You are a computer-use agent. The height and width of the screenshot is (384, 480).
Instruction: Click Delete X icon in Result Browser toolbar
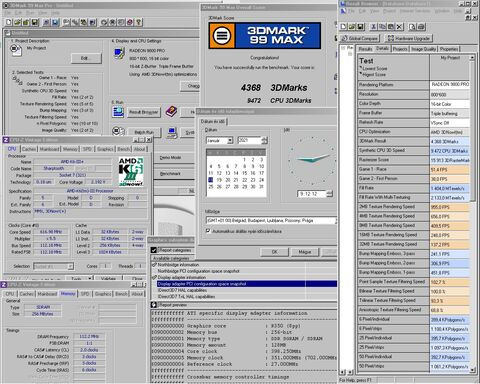pos(399,27)
